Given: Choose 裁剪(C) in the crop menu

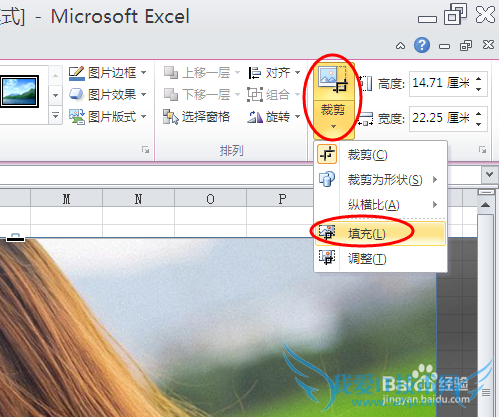Looking at the screenshot, I should [x=380, y=155].
